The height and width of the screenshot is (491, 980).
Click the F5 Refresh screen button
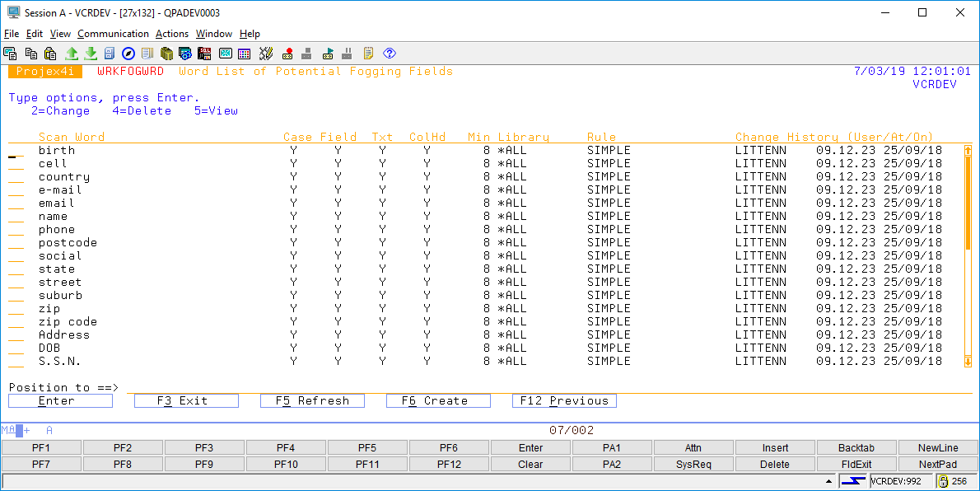pos(312,401)
